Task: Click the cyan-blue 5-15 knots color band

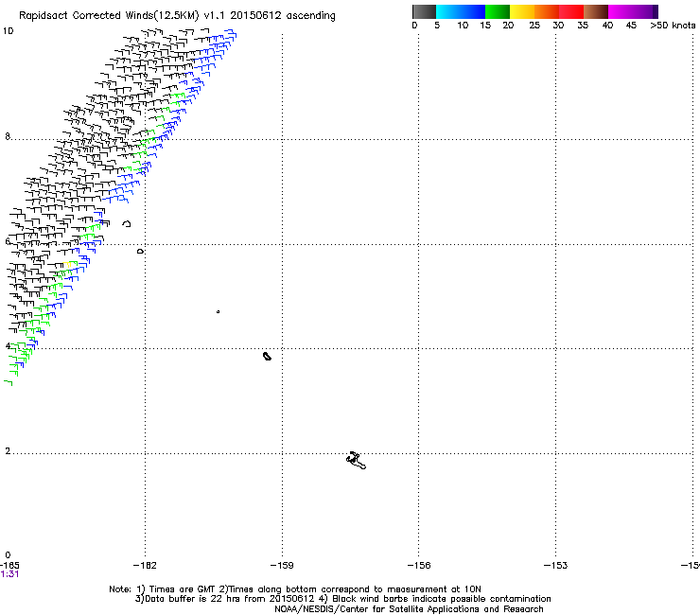Action: click(x=461, y=11)
